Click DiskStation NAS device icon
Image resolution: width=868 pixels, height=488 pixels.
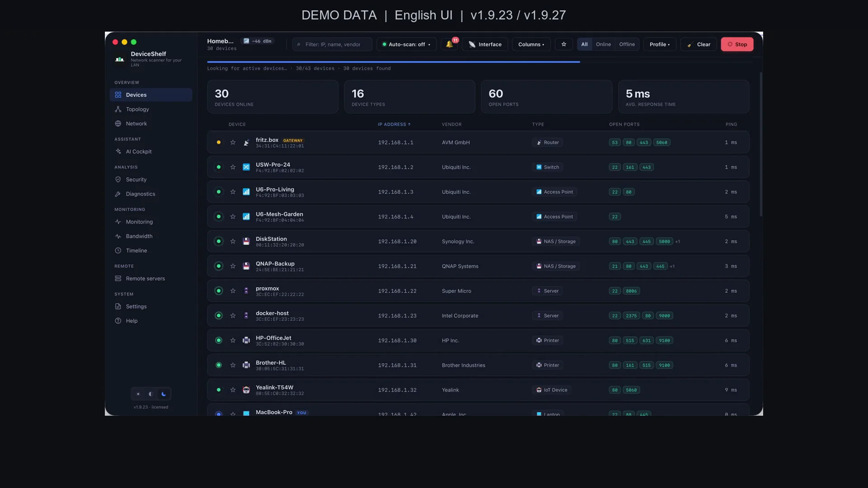click(x=246, y=241)
